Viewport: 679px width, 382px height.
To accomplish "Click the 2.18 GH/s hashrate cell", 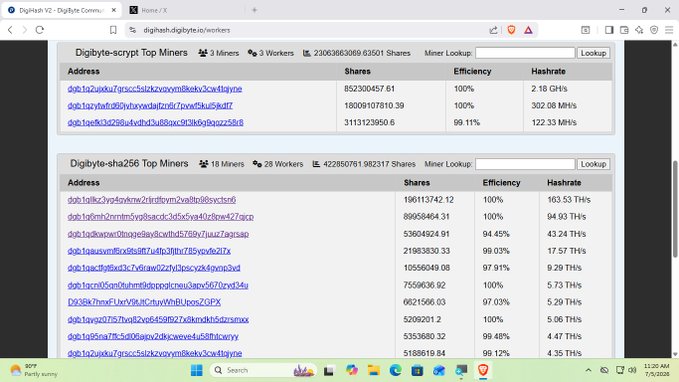I will tap(549, 89).
